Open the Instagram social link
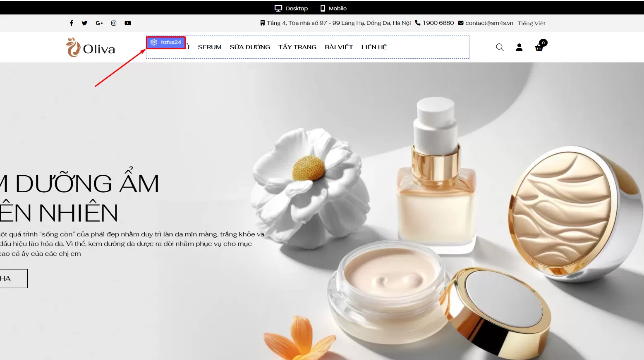This screenshot has width=644, height=360. (114, 23)
